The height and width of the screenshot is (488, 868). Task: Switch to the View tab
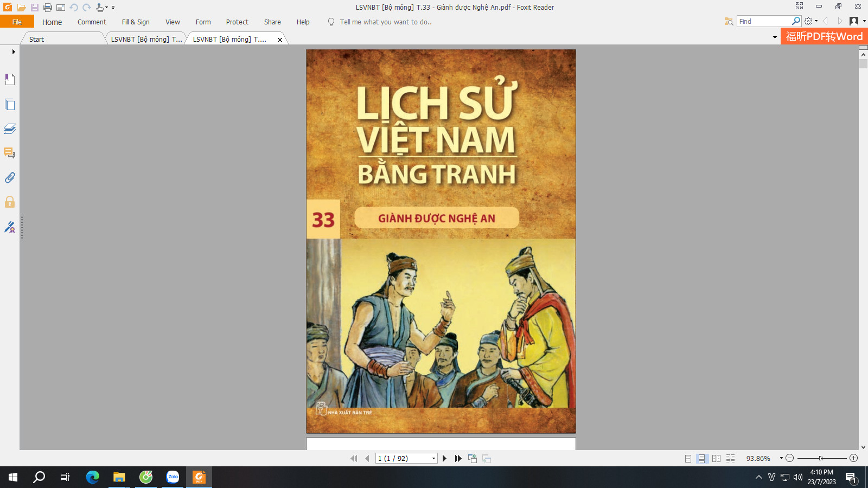pos(173,22)
